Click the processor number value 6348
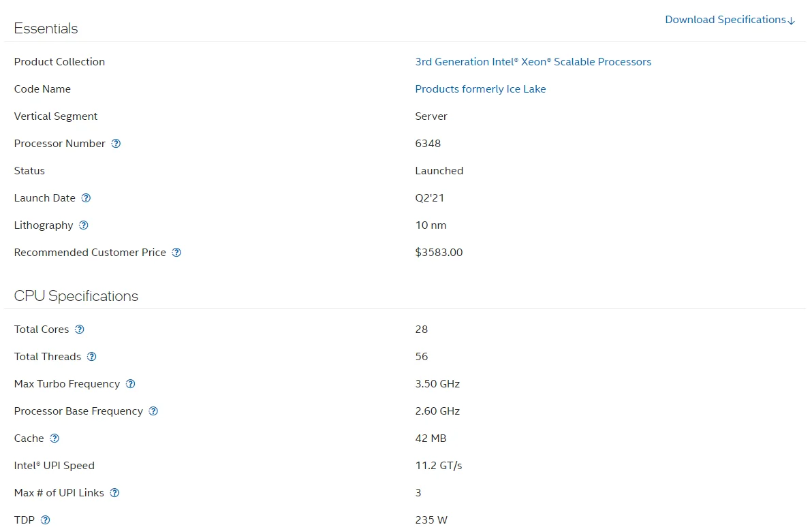 pos(428,144)
